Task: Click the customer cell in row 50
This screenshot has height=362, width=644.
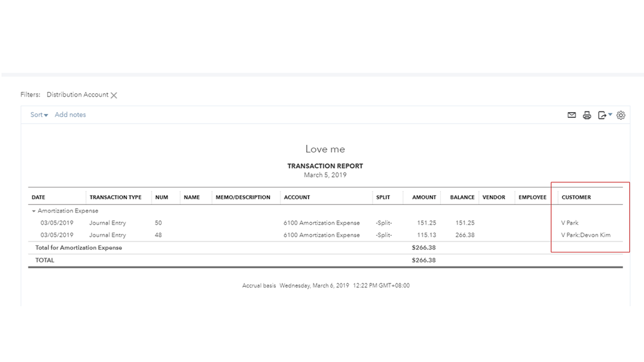Action: (570, 223)
